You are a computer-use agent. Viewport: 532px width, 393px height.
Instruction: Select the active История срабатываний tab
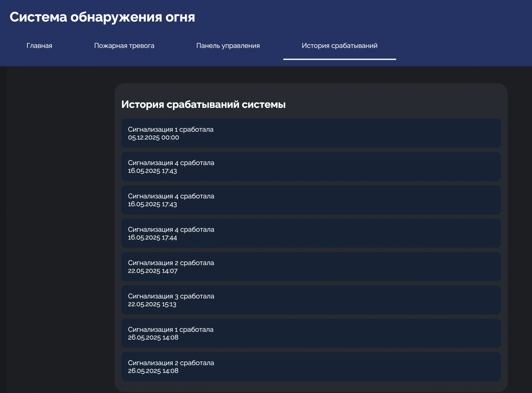[x=339, y=45]
